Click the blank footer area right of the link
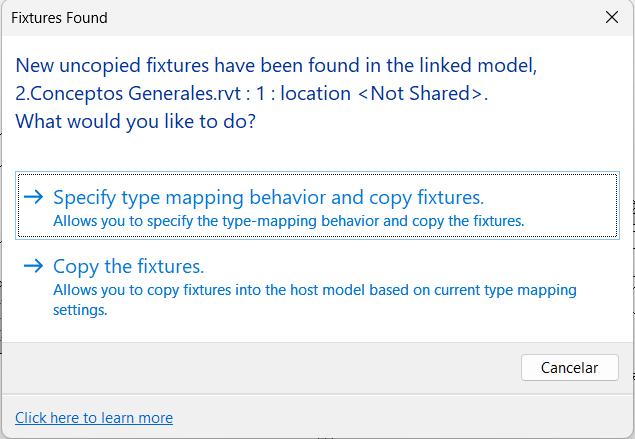Viewport: 635px width, 439px height. [400, 418]
